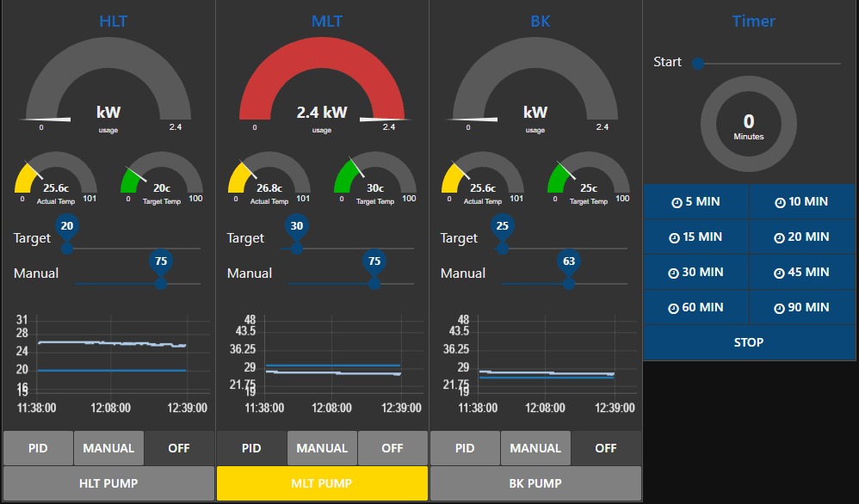Switch HLT heater to PID mode
Viewport: 859px width, 504px height.
click(x=38, y=448)
